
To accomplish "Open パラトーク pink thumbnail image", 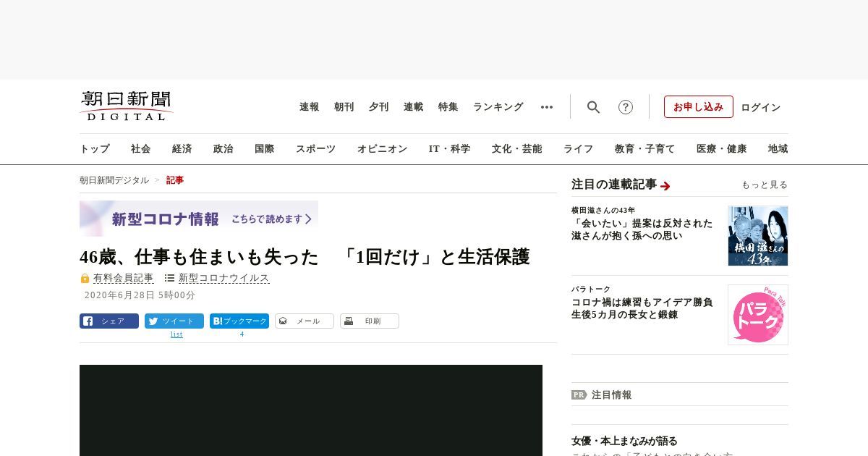I will (758, 315).
